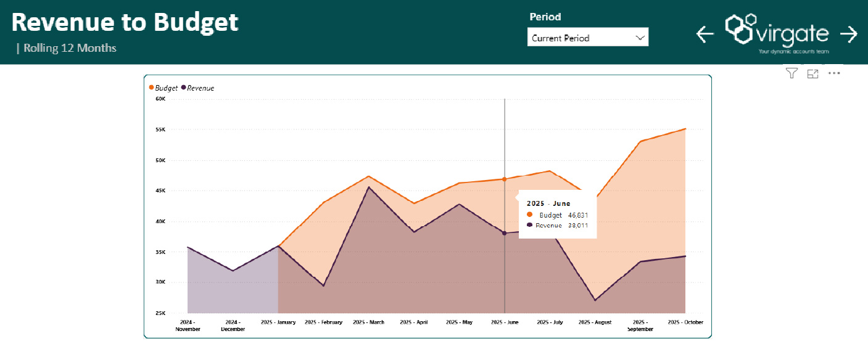Click the 2025 - October axis label
This screenshot has width=868, height=352.
coord(685,322)
